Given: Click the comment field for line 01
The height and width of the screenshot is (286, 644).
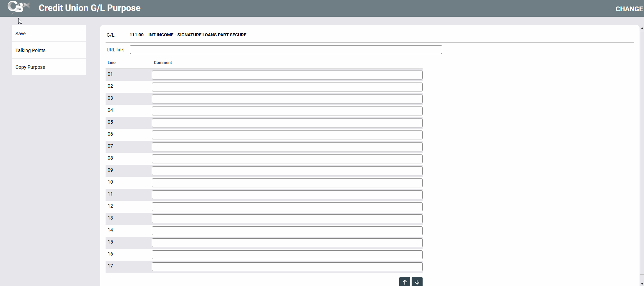Looking at the screenshot, I should click(x=287, y=75).
